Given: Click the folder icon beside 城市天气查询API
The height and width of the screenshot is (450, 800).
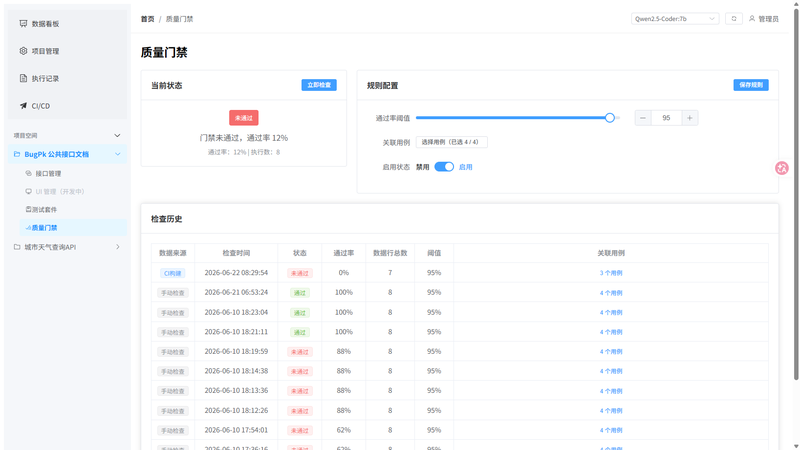Looking at the screenshot, I should [17, 247].
